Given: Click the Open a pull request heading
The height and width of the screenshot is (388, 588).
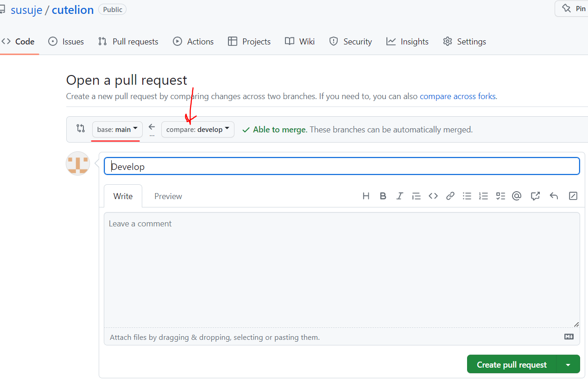Looking at the screenshot, I should [x=126, y=80].
